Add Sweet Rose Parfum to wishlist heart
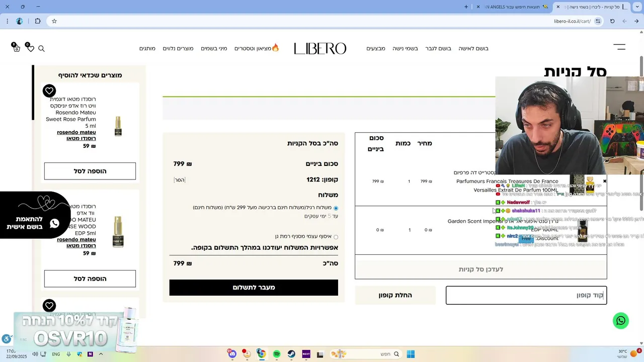The width and height of the screenshot is (644, 362). click(49, 91)
